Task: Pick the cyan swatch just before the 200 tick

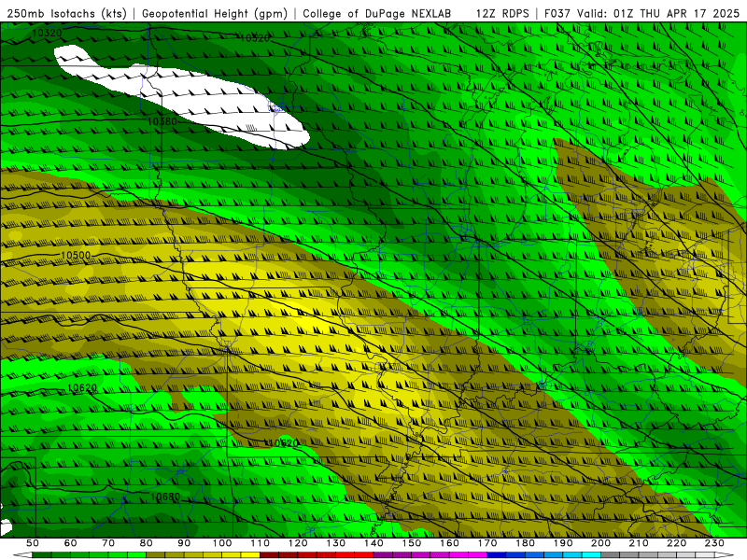Action: [x=591, y=554]
